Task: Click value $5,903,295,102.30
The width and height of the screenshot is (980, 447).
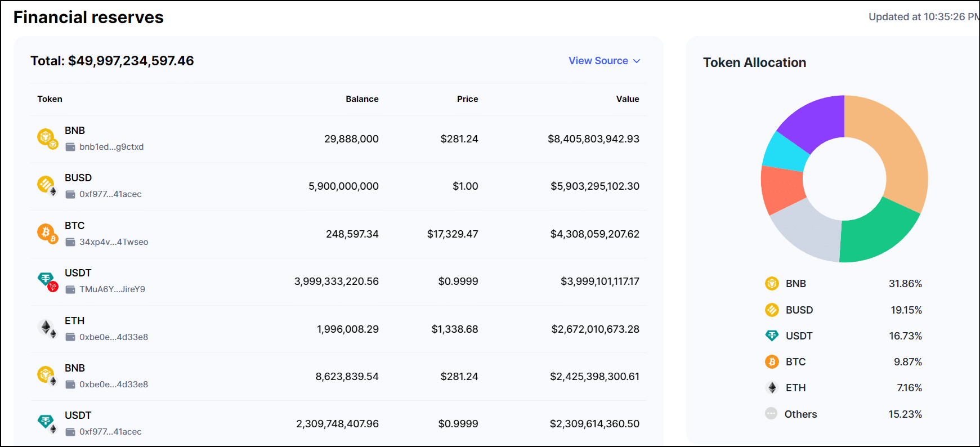Action: coord(595,186)
